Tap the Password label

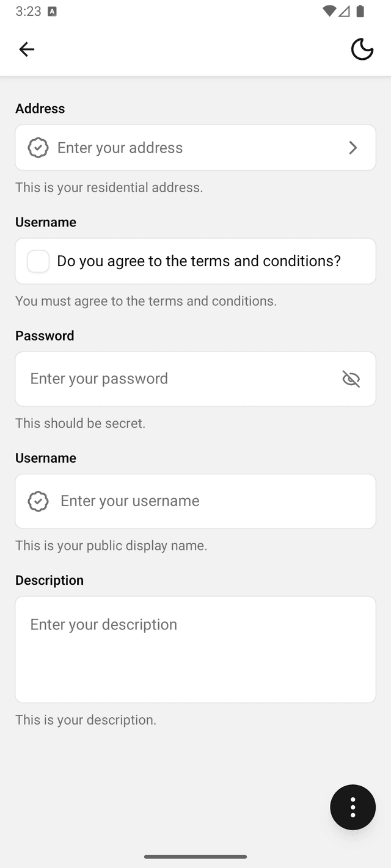45,336
